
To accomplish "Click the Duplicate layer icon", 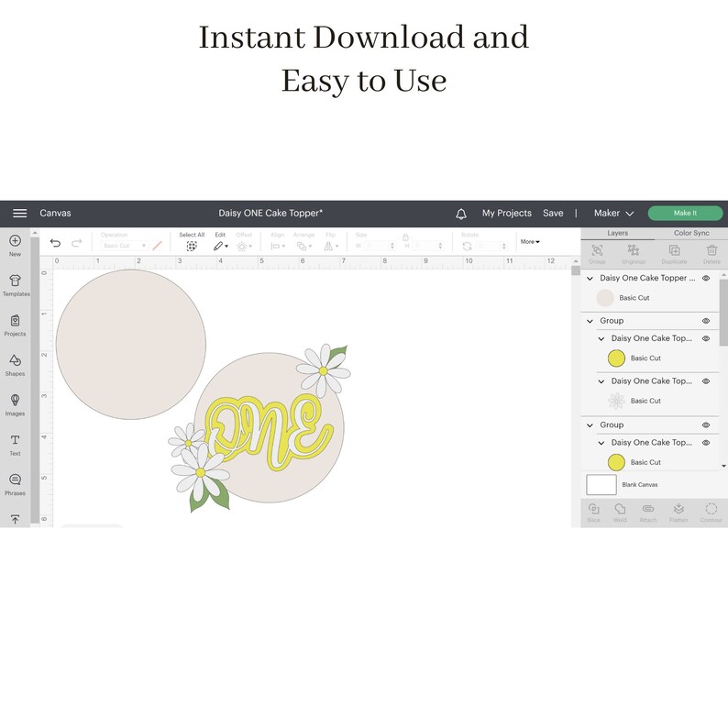I will point(674,250).
